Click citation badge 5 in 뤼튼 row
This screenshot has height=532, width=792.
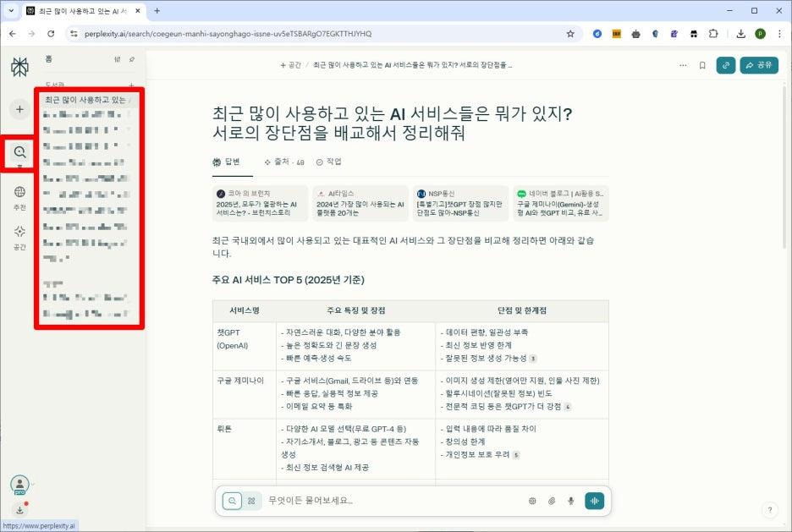[515, 455]
